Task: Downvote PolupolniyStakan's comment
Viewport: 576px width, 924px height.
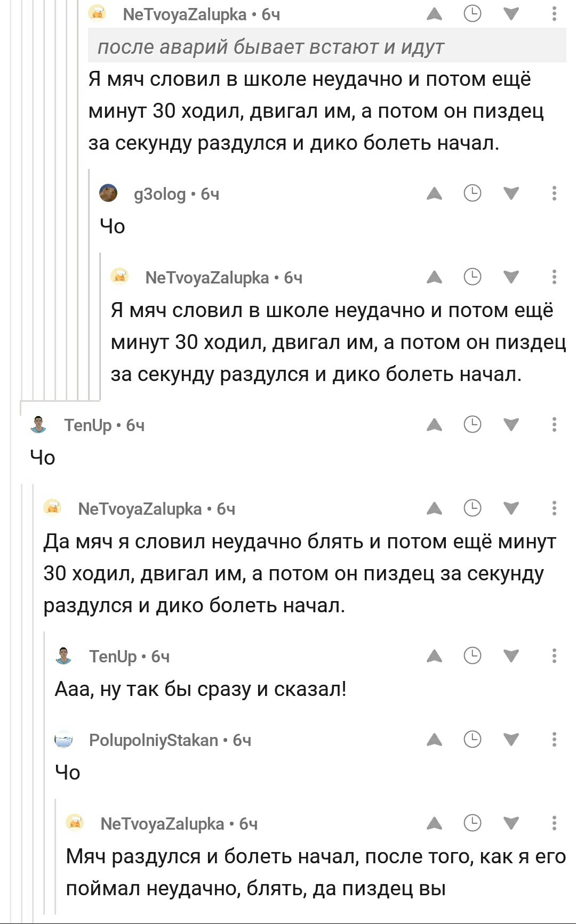Action: 511,740
